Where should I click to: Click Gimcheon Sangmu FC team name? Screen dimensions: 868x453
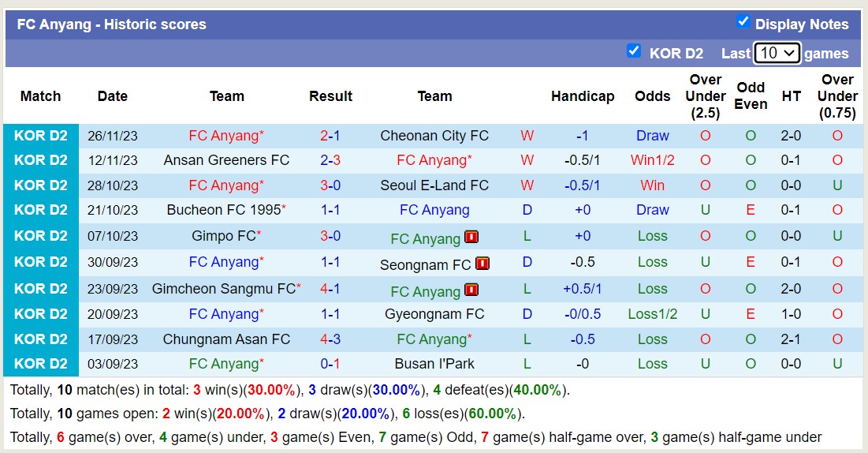pyautogui.click(x=224, y=289)
